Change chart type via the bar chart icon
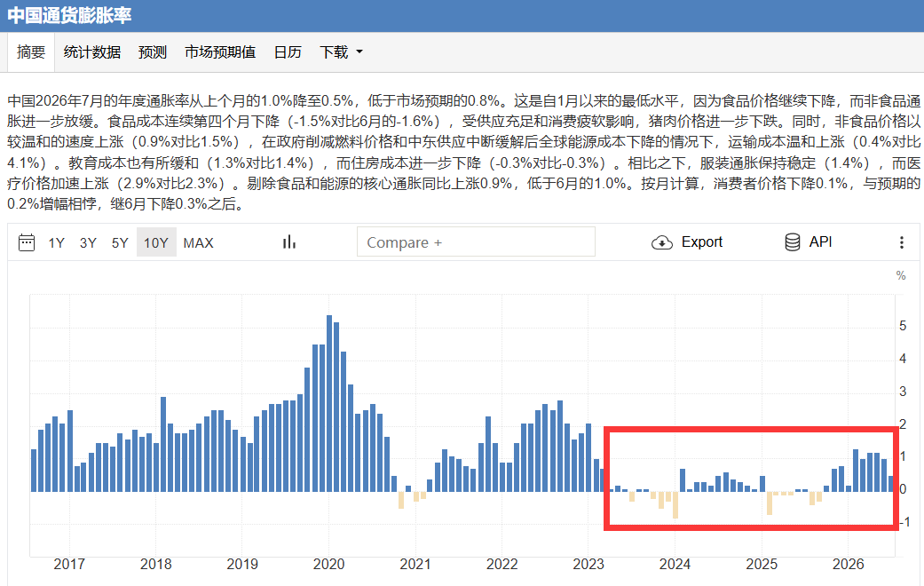The width and height of the screenshot is (924, 586). [288, 242]
